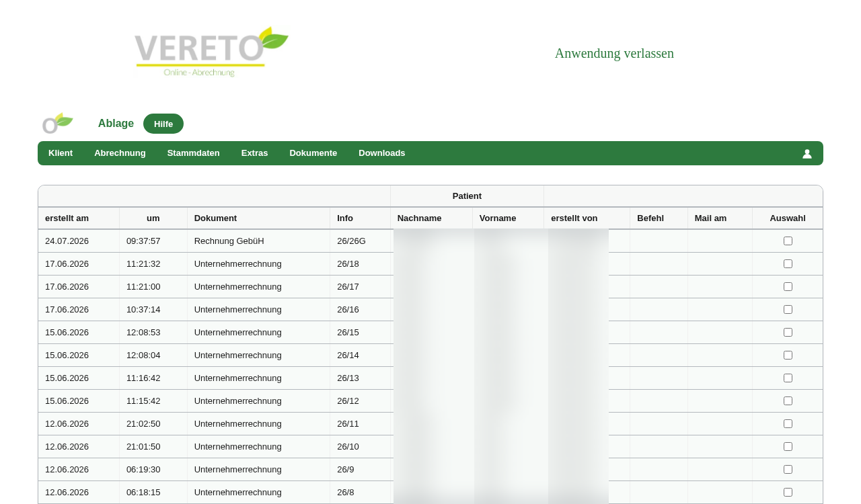This screenshot has width=861, height=504.
Task: Toggle the checkbox in row 26/12
Action: coord(788,401)
